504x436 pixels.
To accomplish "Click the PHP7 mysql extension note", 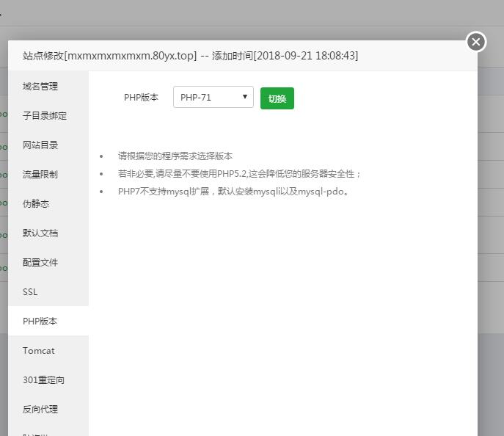I will click(x=233, y=192).
